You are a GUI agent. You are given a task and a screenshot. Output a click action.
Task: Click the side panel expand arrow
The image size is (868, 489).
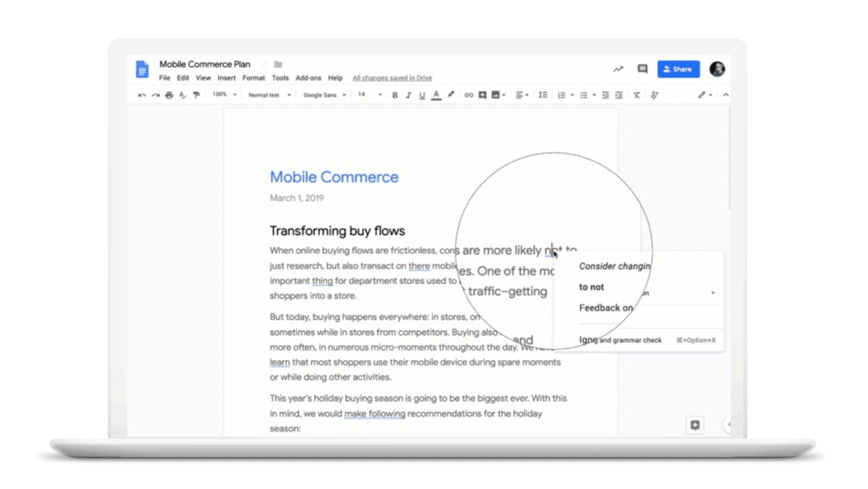tap(728, 425)
